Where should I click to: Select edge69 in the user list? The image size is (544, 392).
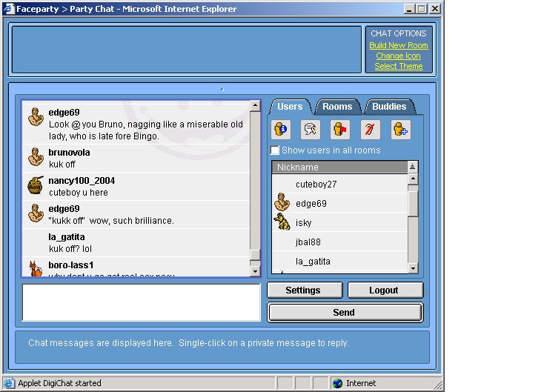coord(340,203)
